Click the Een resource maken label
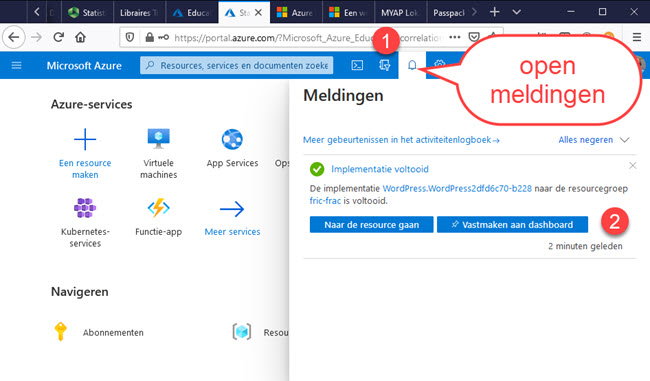This screenshot has width=650, height=381. click(85, 169)
